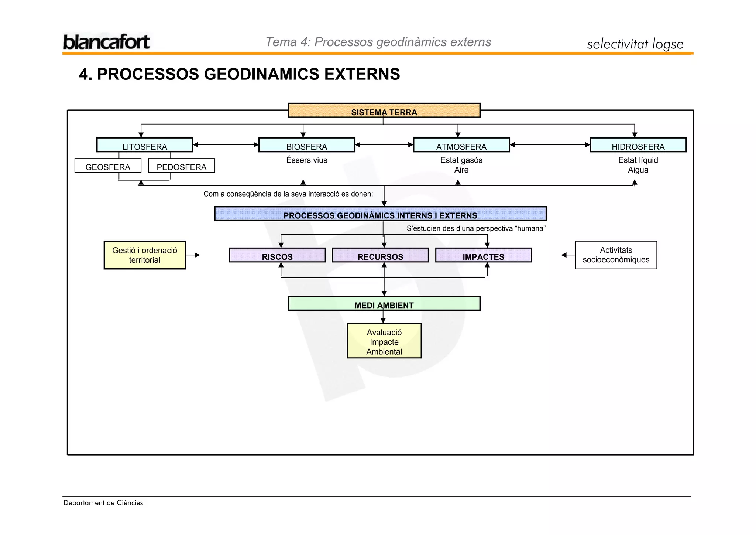Viewport: 756px width, 535px height.
Task: Select the RECURSOS box
Action: [380, 255]
